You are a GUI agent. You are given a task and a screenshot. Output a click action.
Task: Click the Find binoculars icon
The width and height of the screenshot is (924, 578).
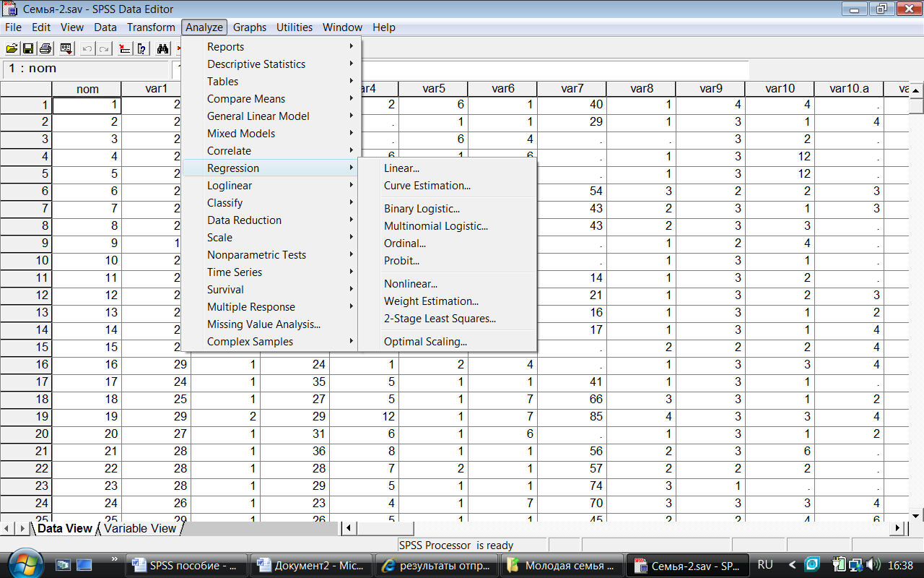point(162,48)
